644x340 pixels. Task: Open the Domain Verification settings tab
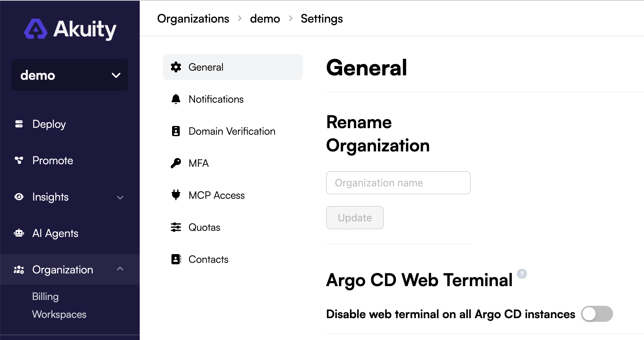click(x=233, y=131)
